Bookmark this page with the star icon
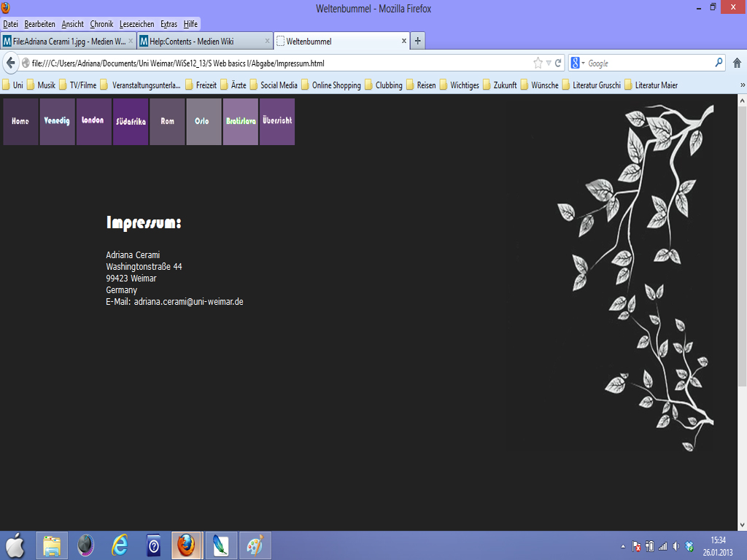 (x=538, y=63)
